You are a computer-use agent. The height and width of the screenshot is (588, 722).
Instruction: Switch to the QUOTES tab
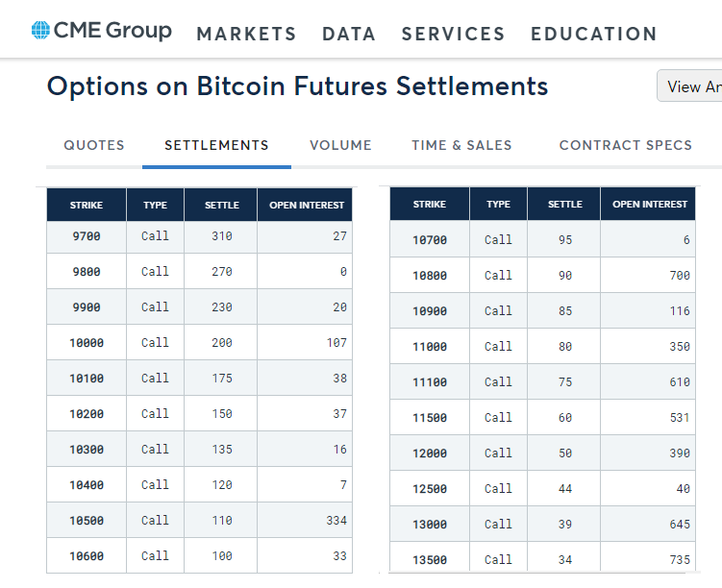click(94, 145)
